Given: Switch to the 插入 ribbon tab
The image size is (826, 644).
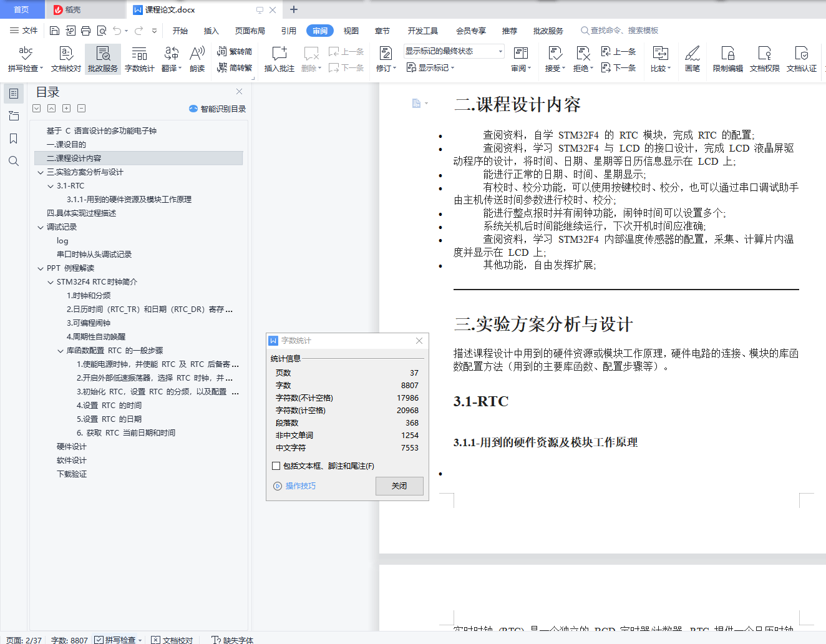Looking at the screenshot, I should point(211,31).
